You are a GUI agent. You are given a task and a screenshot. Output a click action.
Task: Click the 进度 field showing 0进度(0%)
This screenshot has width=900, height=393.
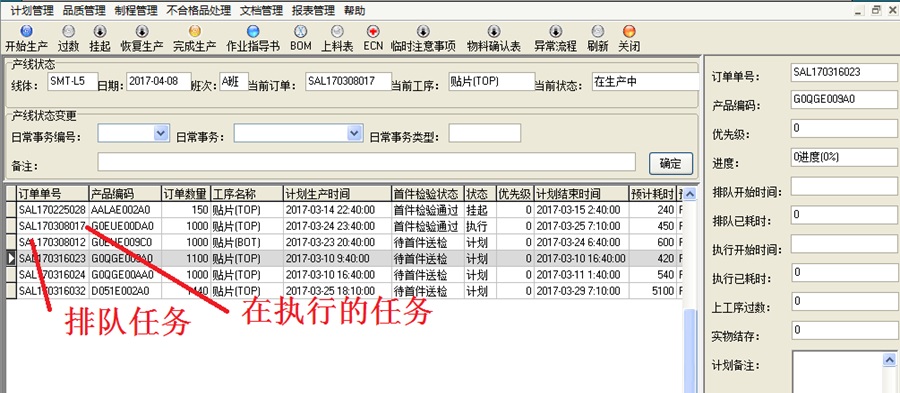coord(844,158)
